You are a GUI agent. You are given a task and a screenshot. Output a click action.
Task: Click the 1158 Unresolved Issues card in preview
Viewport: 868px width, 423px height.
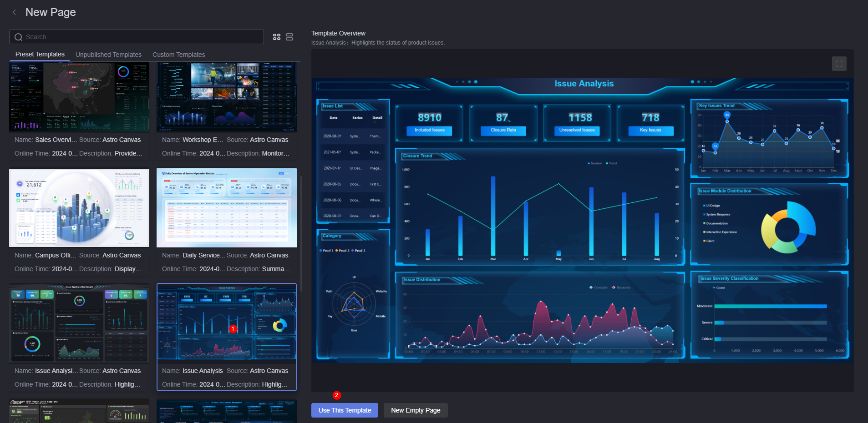coord(577,124)
